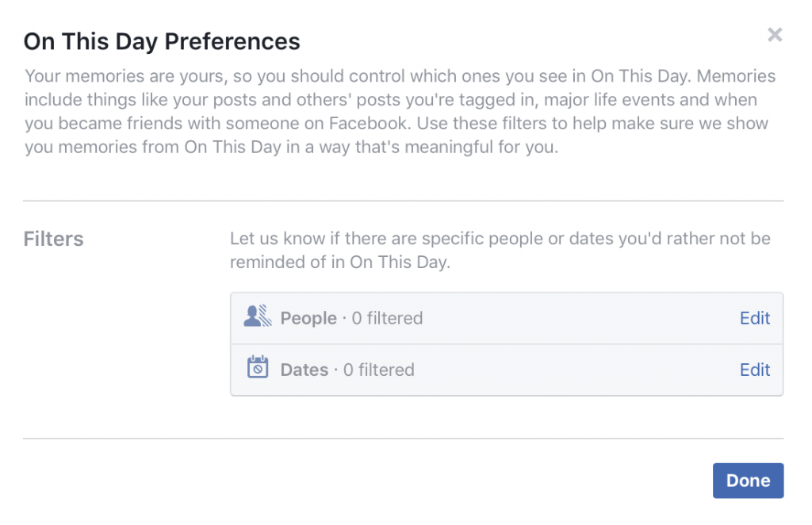This screenshot has width=812, height=525.
Task: Click the Filters section heading
Action: tap(53, 240)
